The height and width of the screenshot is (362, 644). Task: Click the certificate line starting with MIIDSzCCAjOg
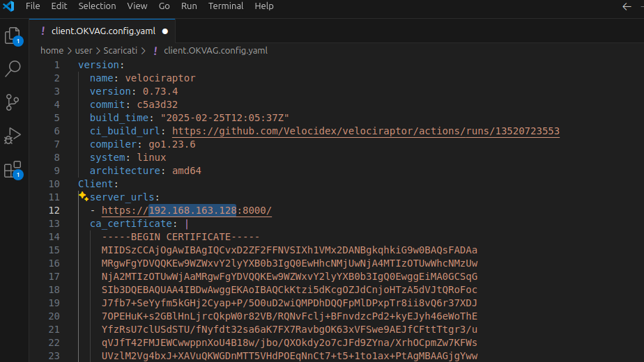pyautogui.click(x=289, y=250)
